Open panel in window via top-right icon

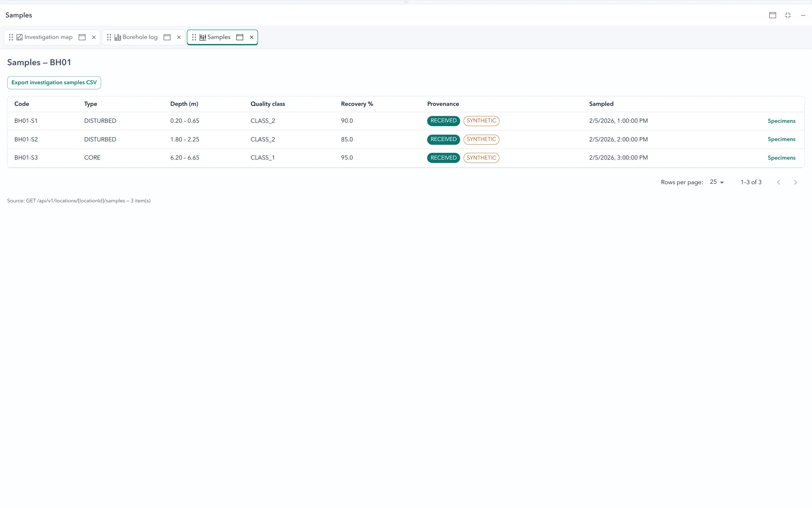point(773,15)
